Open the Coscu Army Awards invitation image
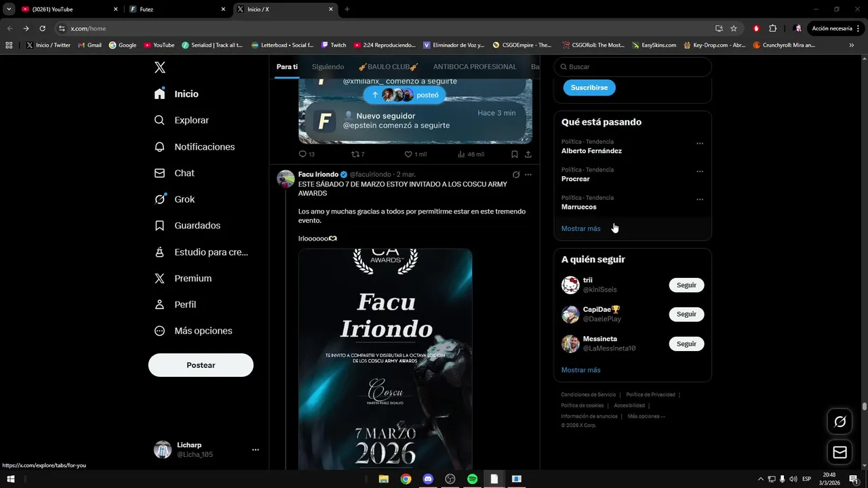The height and width of the screenshot is (488, 868). pyautogui.click(x=385, y=359)
